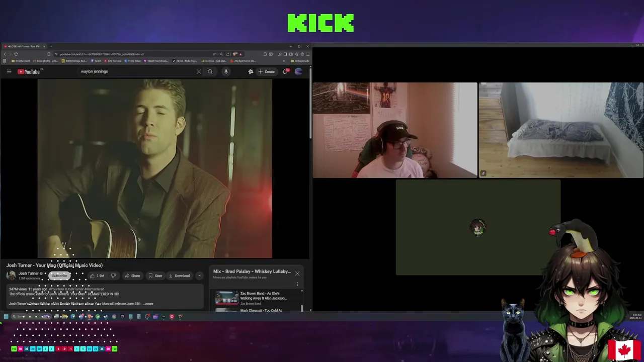Image resolution: width=644 pixels, height=362 pixels.
Task: Clear the 'waylon jennings' search text
Action: [199, 71]
